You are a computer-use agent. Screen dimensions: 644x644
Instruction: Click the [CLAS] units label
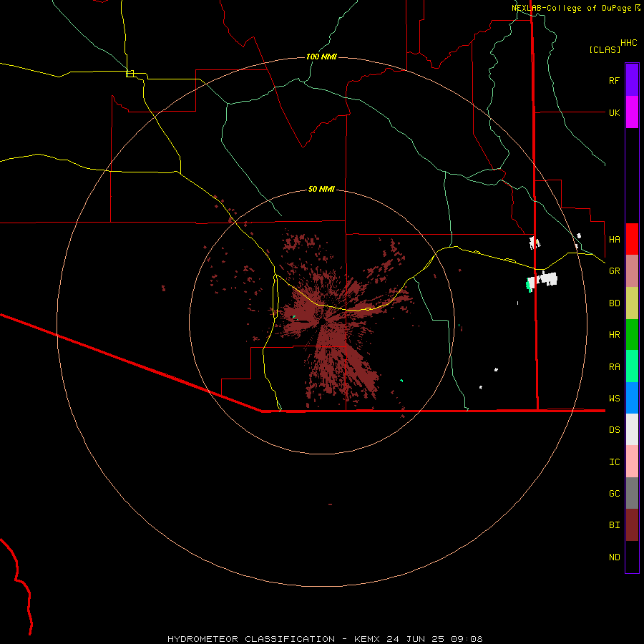605,49
